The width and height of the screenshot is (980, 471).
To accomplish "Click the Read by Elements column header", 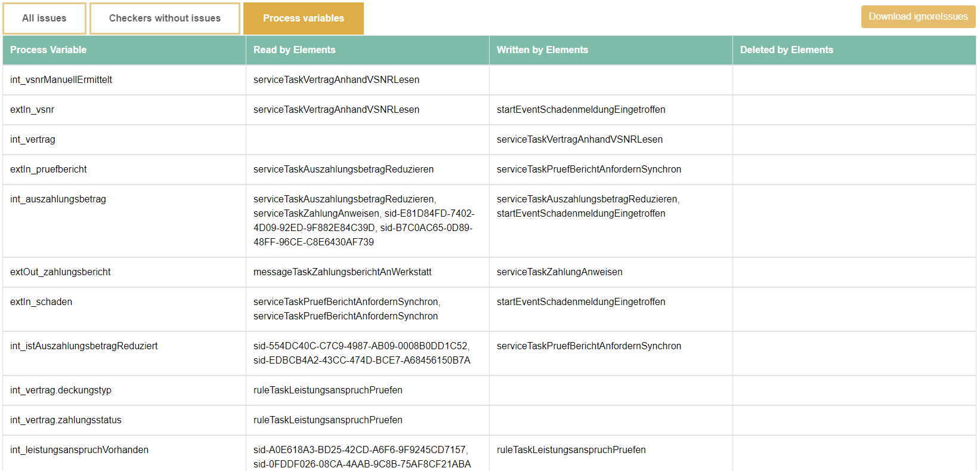I will tap(367, 50).
